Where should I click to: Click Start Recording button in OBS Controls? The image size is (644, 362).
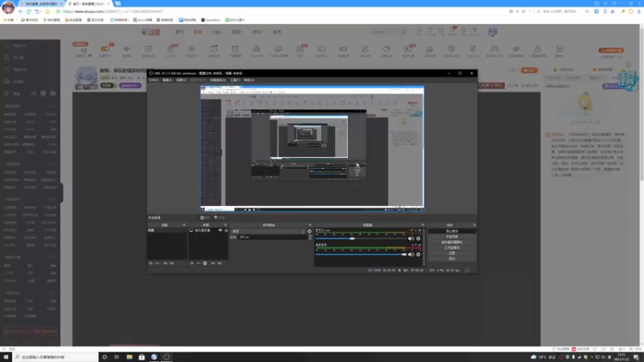coord(452,237)
